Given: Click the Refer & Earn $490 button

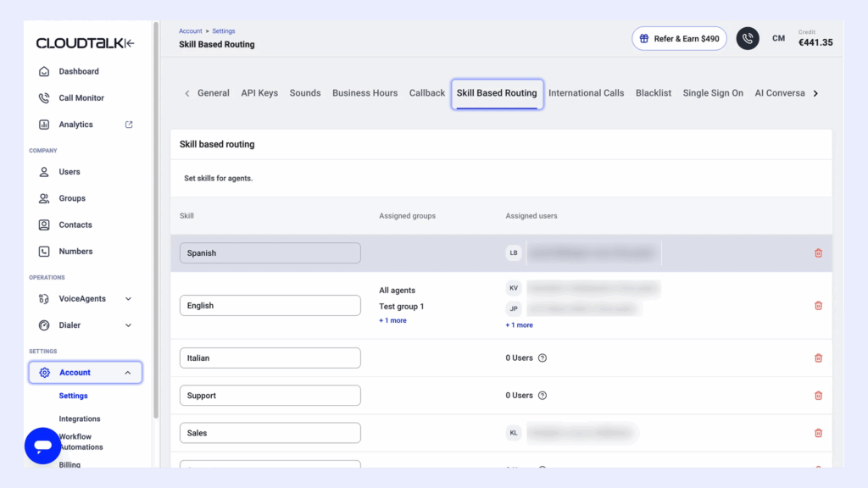Looking at the screenshot, I should 679,37.
